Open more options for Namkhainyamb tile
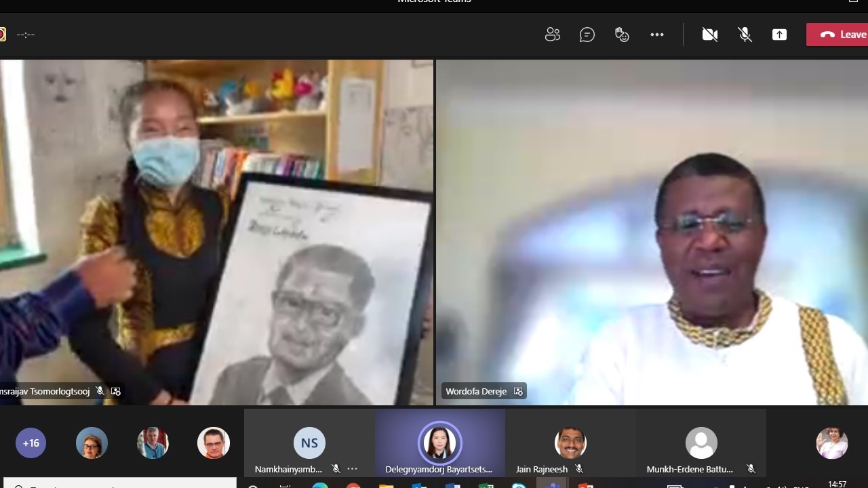This screenshot has height=488, width=868. (352, 469)
